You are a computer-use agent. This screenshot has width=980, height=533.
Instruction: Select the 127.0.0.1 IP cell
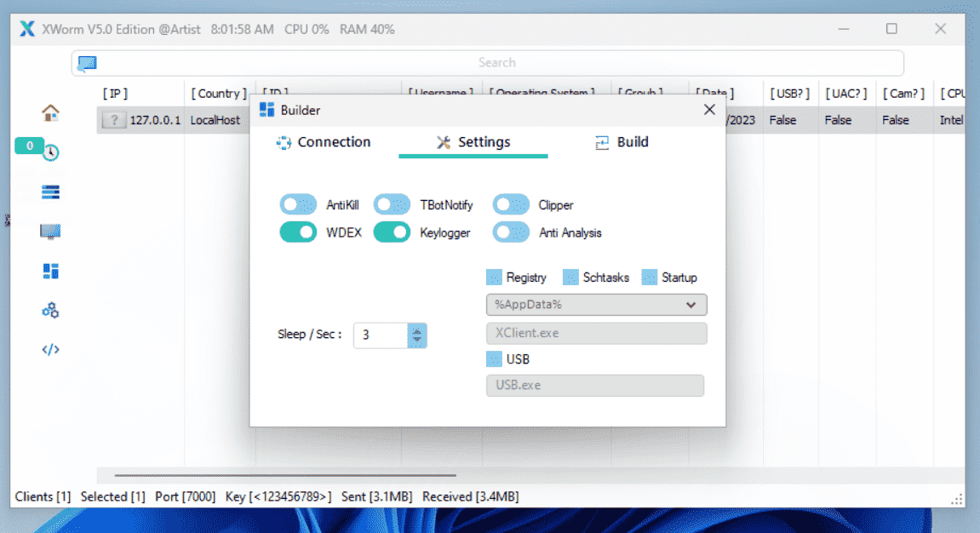click(x=155, y=120)
